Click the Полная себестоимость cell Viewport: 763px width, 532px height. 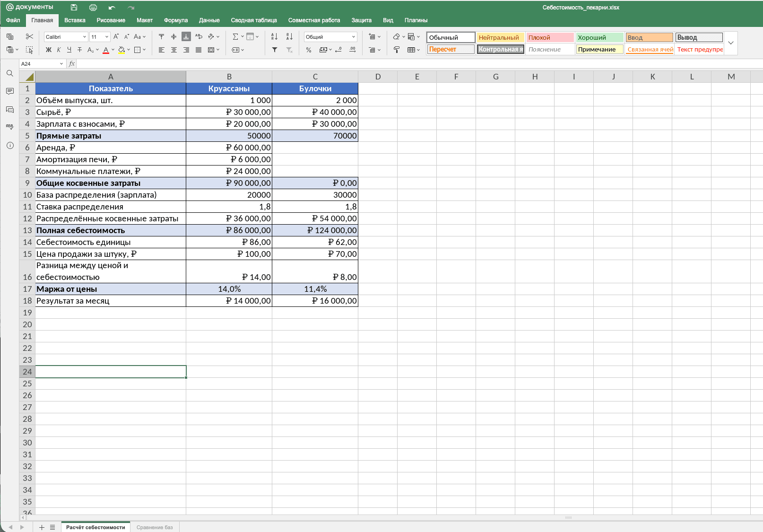tap(111, 230)
